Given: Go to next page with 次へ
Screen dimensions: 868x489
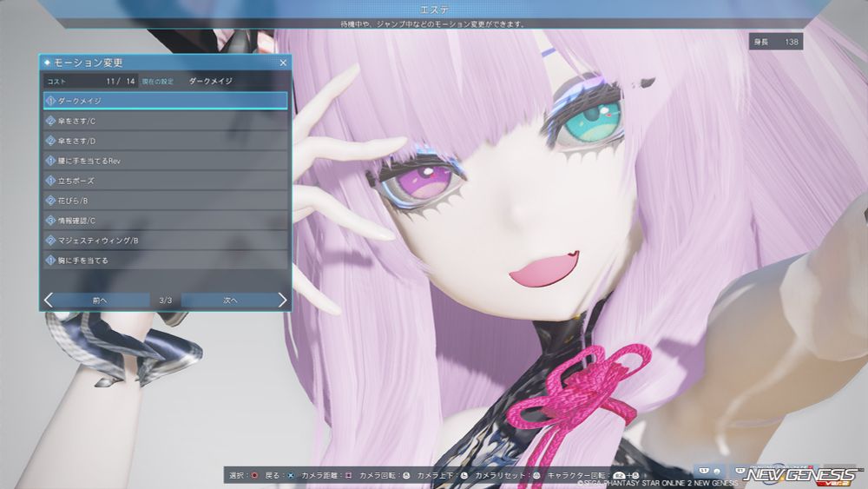Looking at the screenshot, I should click(x=230, y=301).
